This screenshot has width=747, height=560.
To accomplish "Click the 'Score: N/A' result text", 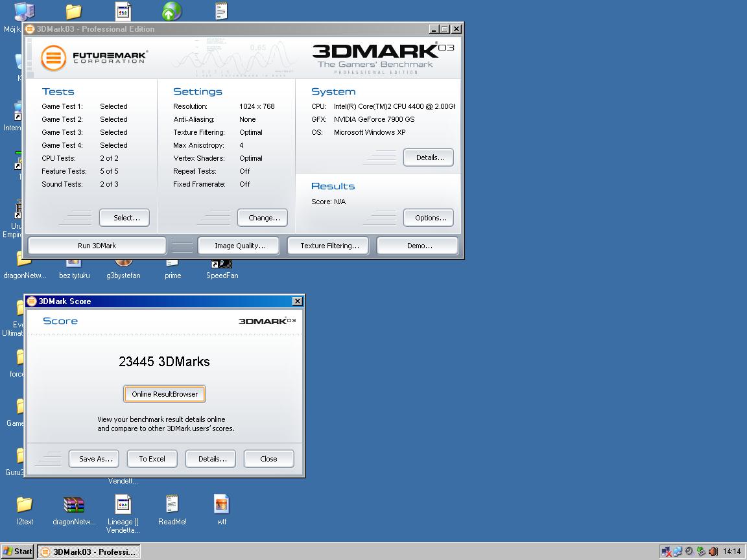I will click(x=329, y=202).
